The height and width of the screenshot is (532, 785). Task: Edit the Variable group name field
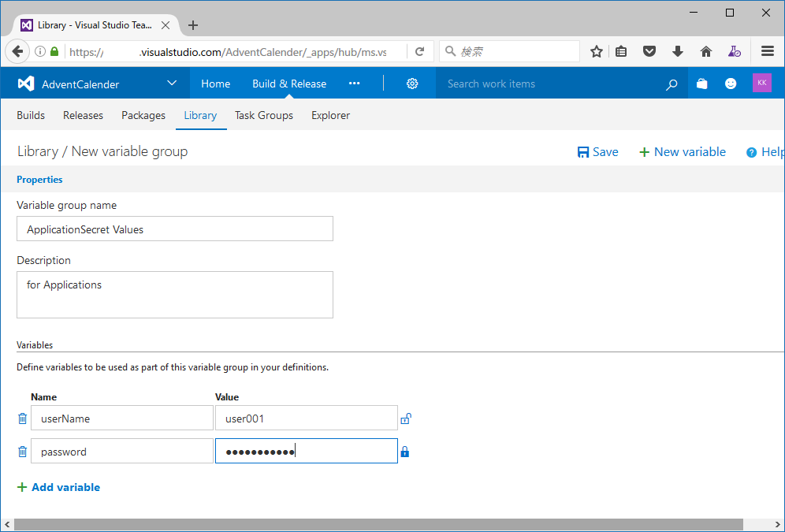click(x=175, y=229)
